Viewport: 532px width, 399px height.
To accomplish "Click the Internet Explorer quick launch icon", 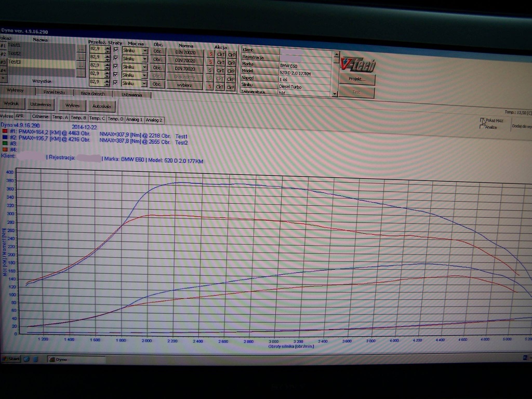I will [x=26, y=358].
